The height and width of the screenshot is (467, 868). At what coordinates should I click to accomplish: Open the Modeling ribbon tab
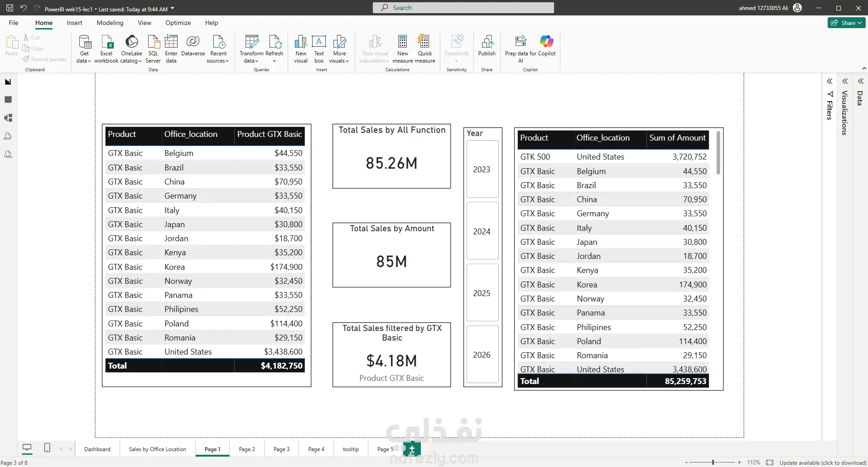click(110, 23)
